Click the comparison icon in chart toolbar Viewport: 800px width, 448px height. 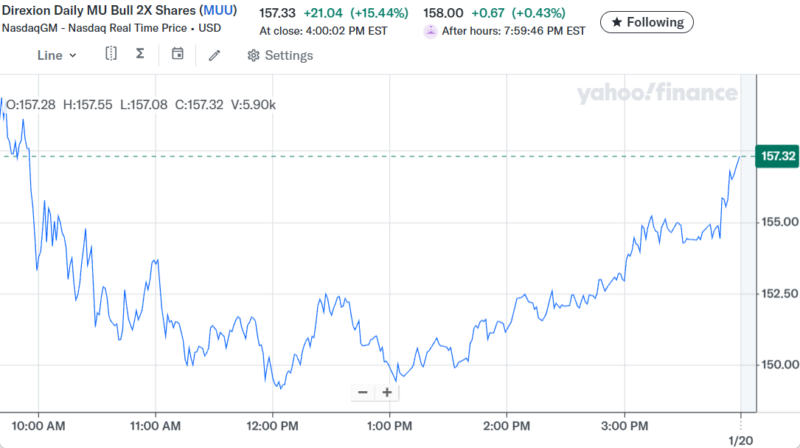[111, 54]
